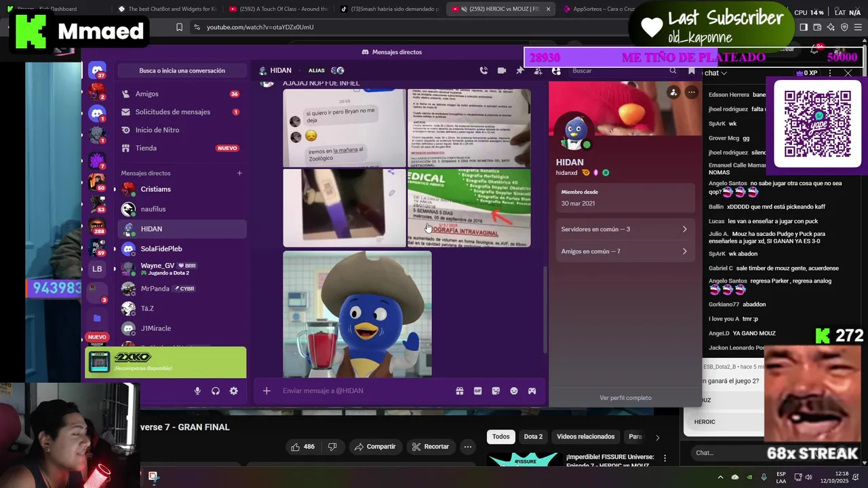Image resolution: width=868 pixels, height=488 pixels.
Task: Open the chat screenshot thumbnail 'si quiero ir'
Action: pyautogui.click(x=344, y=128)
